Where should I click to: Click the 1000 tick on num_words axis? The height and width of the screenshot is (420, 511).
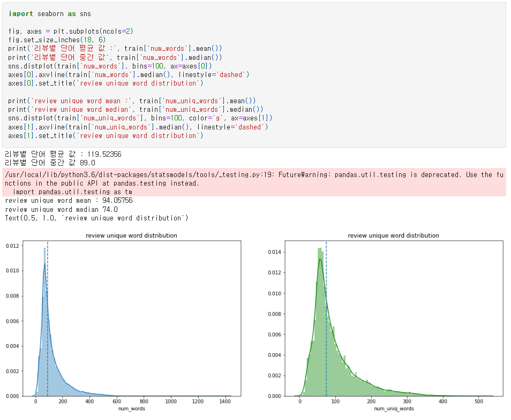click(171, 401)
